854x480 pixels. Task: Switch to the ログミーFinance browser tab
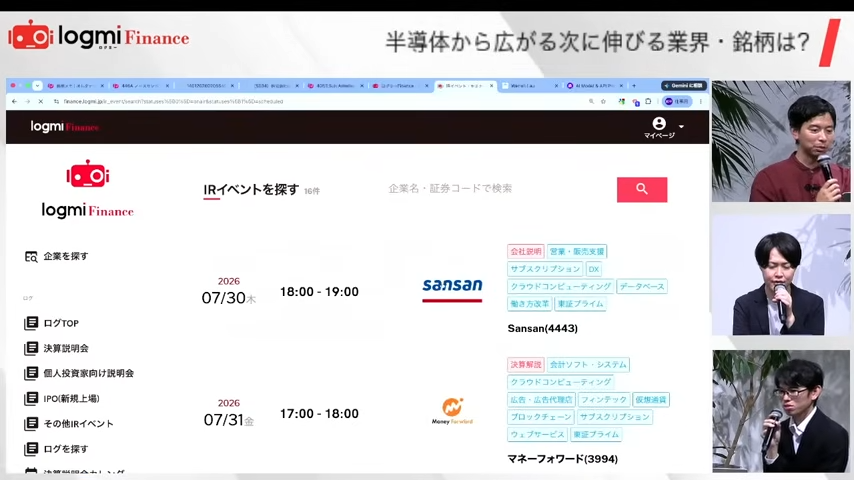coord(398,86)
